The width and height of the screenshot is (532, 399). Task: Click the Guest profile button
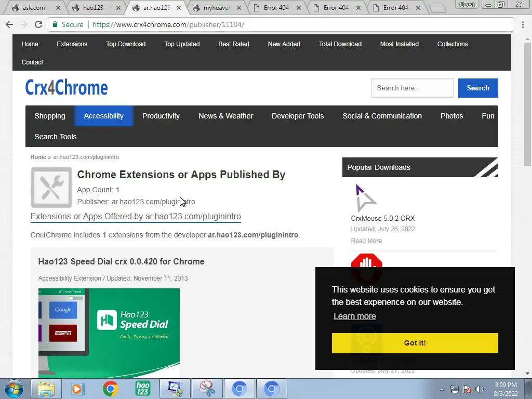pyautogui.click(x=467, y=4)
